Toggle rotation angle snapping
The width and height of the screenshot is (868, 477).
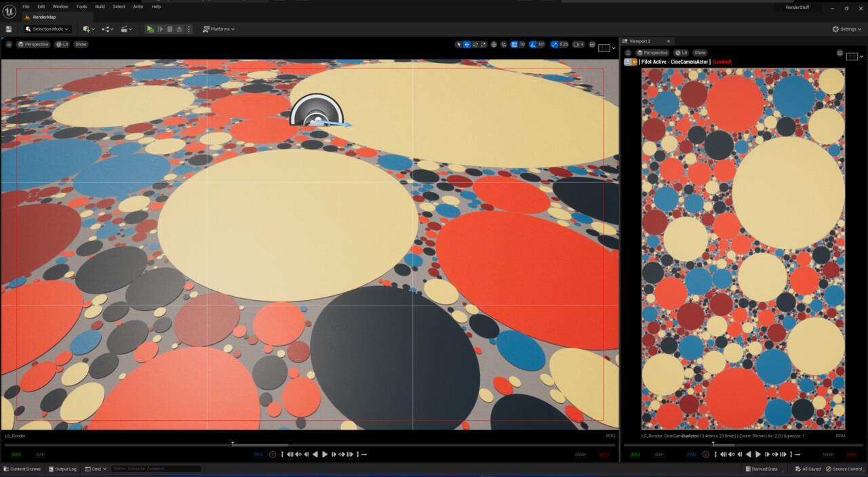tap(533, 45)
